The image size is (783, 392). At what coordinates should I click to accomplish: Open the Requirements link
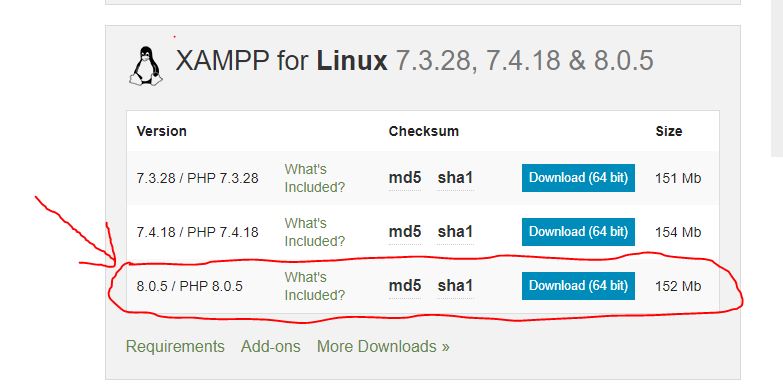175,346
